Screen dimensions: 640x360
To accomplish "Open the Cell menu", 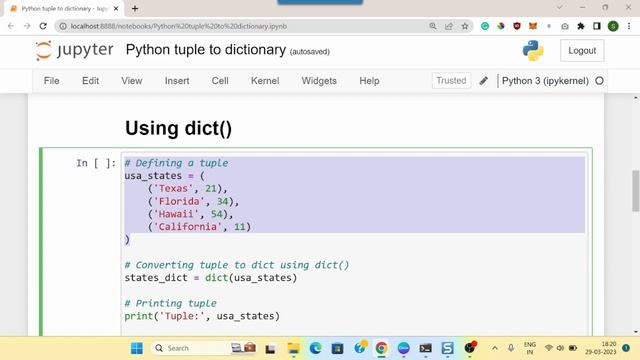I will [x=220, y=81].
